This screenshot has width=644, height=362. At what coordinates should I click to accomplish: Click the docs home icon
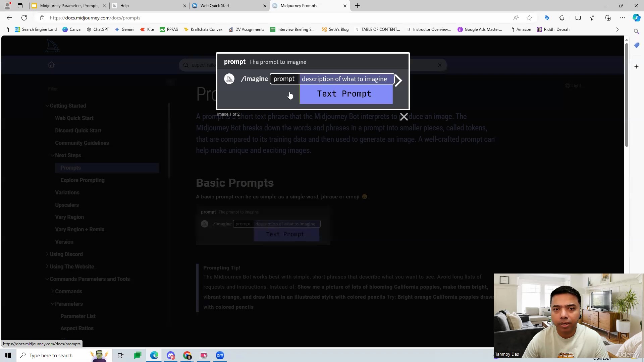pyautogui.click(x=51, y=65)
